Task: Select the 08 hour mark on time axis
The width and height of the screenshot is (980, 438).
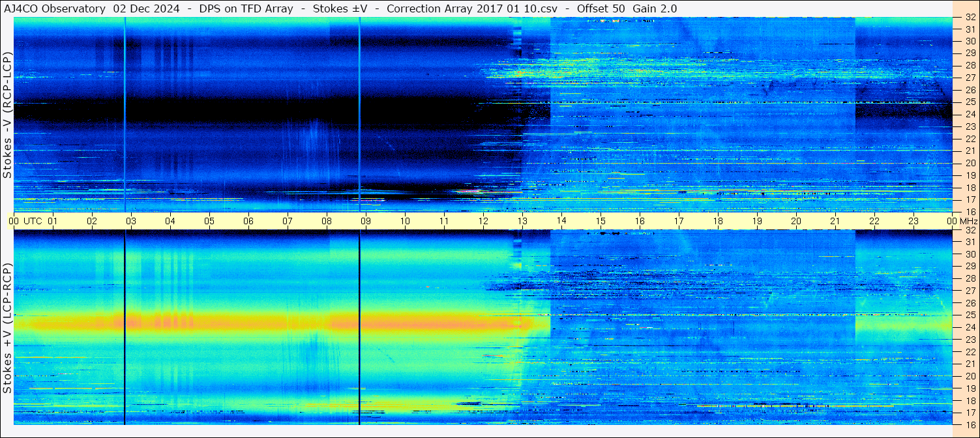Action: coord(327,221)
